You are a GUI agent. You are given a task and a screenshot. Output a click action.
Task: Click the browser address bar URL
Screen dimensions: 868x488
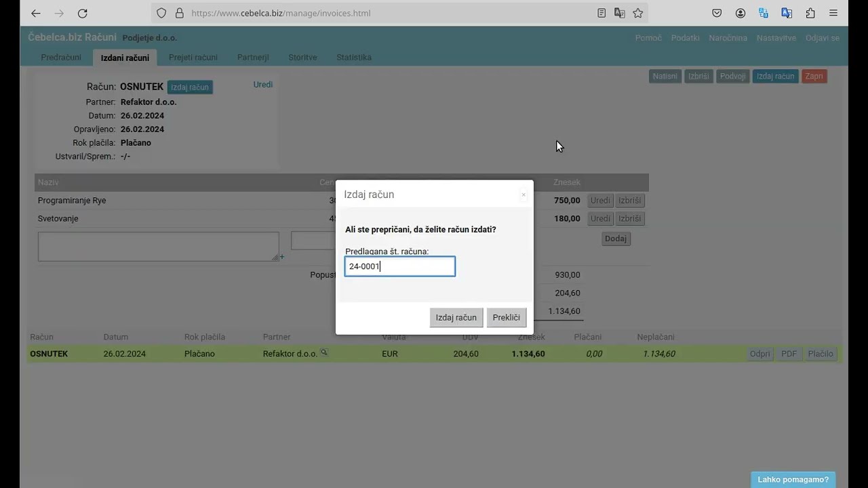tap(281, 13)
